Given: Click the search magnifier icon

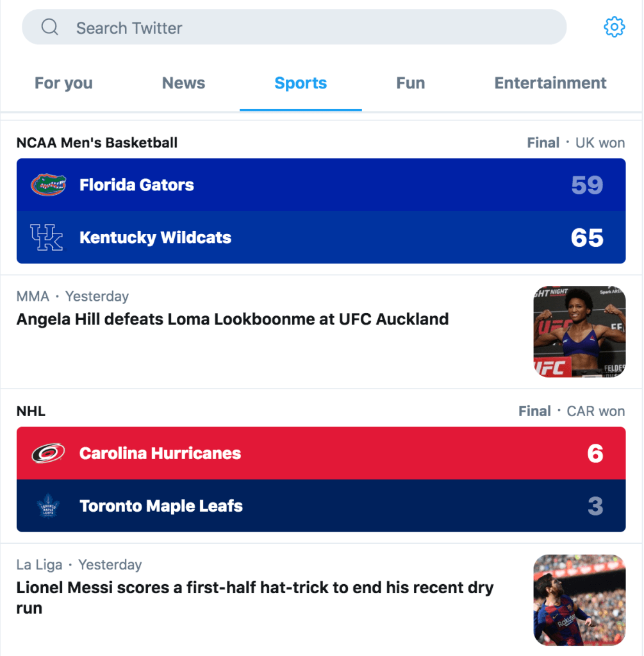Looking at the screenshot, I should click(50, 28).
